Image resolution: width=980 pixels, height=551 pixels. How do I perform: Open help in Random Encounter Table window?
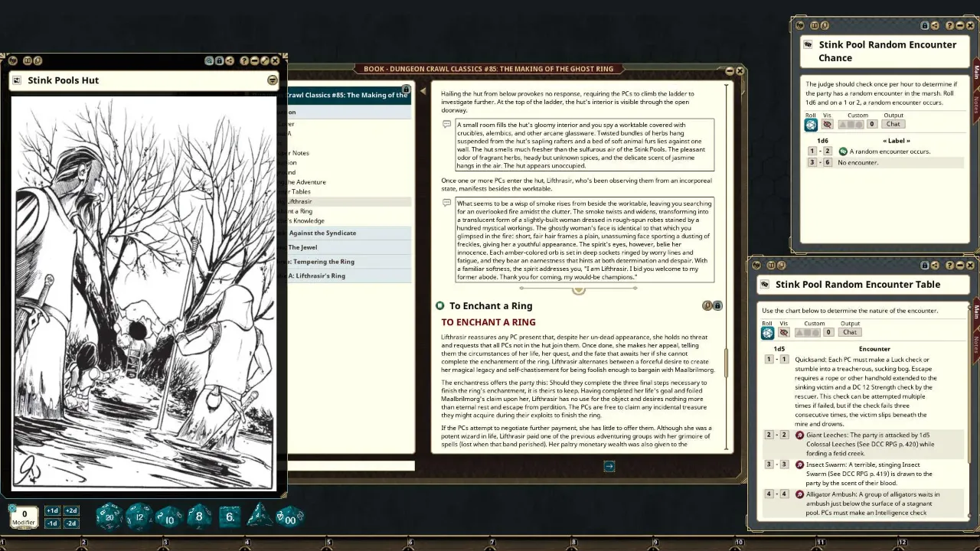(x=950, y=265)
